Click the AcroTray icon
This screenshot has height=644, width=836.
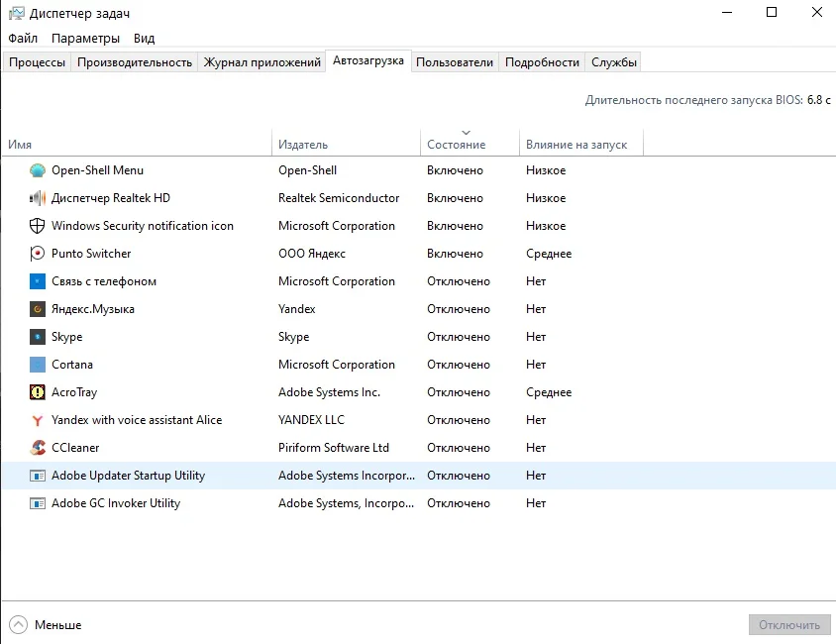coord(38,392)
